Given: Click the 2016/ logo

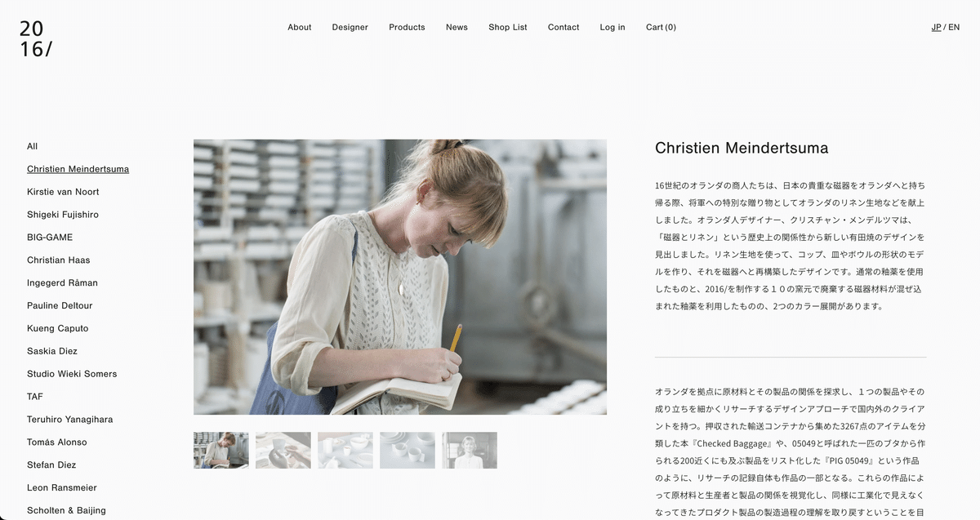Looking at the screenshot, I should point(36,38).
